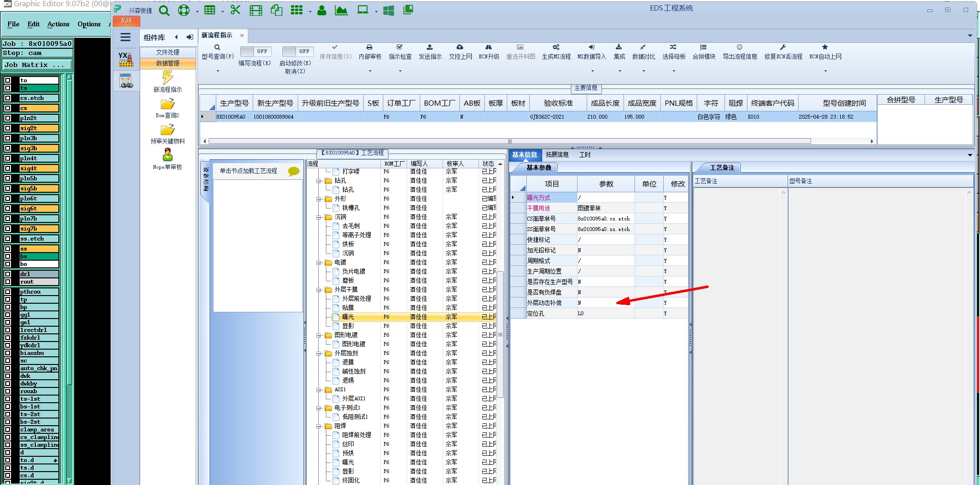Viewport: 980px width, 485px height.
Task: Collapse the 外层蚀刻 folder in process tree
Action: click(318, 353)
